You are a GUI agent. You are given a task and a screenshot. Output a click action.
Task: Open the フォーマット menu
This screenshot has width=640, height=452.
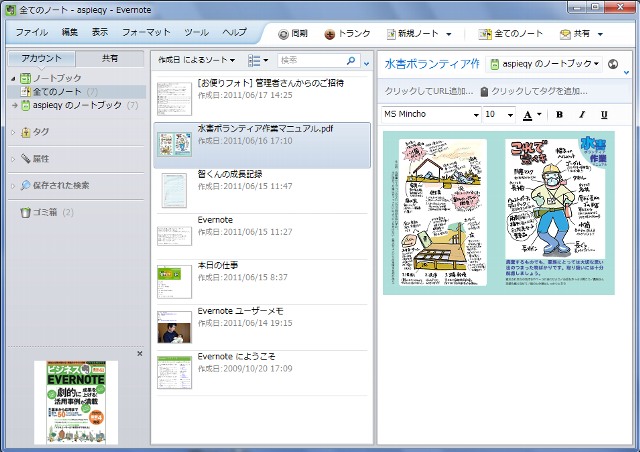coord(146,32)
